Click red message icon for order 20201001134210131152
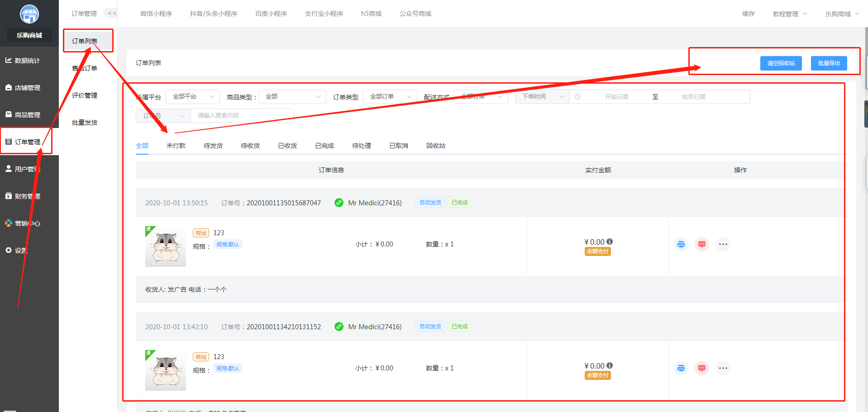Screen dimensions: 868x412 pos(702,368)
